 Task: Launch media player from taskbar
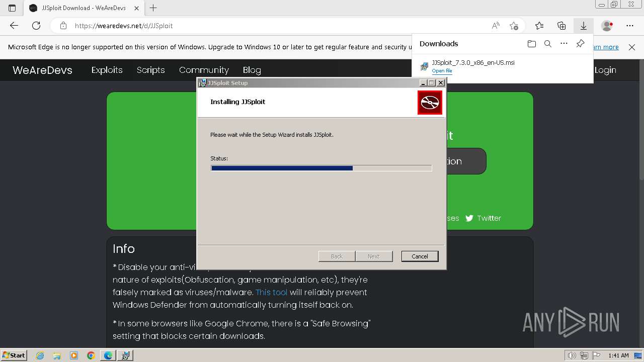74,355
